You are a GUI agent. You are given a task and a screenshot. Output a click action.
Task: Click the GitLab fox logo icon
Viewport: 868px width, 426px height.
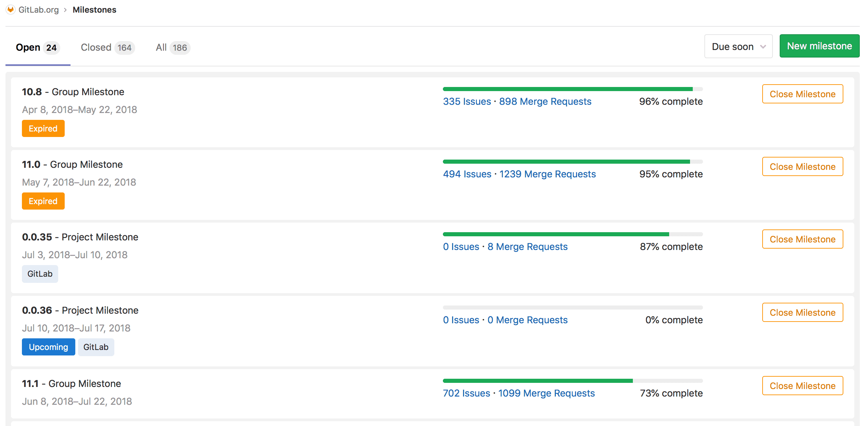pos(11,10)
